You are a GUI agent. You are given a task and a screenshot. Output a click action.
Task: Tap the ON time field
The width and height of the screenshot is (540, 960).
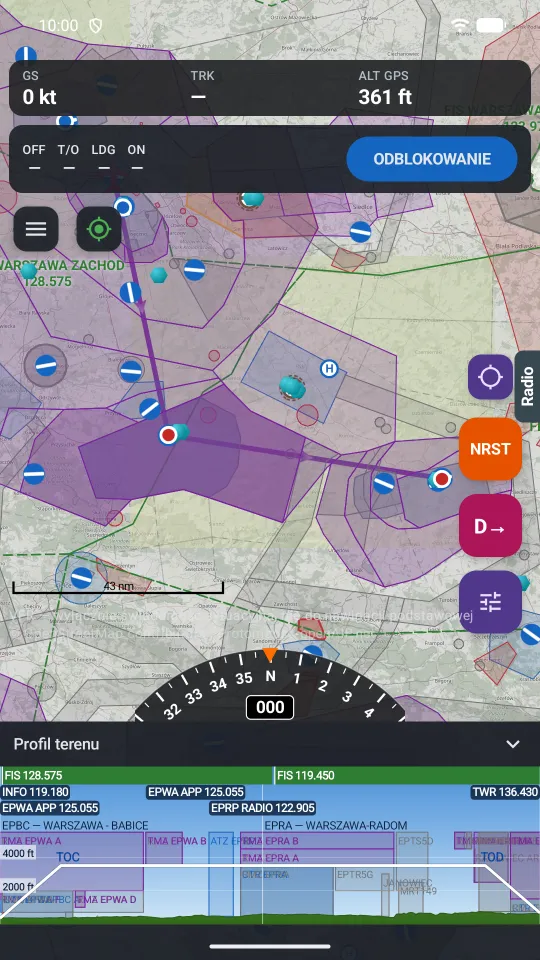(x=137, y=159)
